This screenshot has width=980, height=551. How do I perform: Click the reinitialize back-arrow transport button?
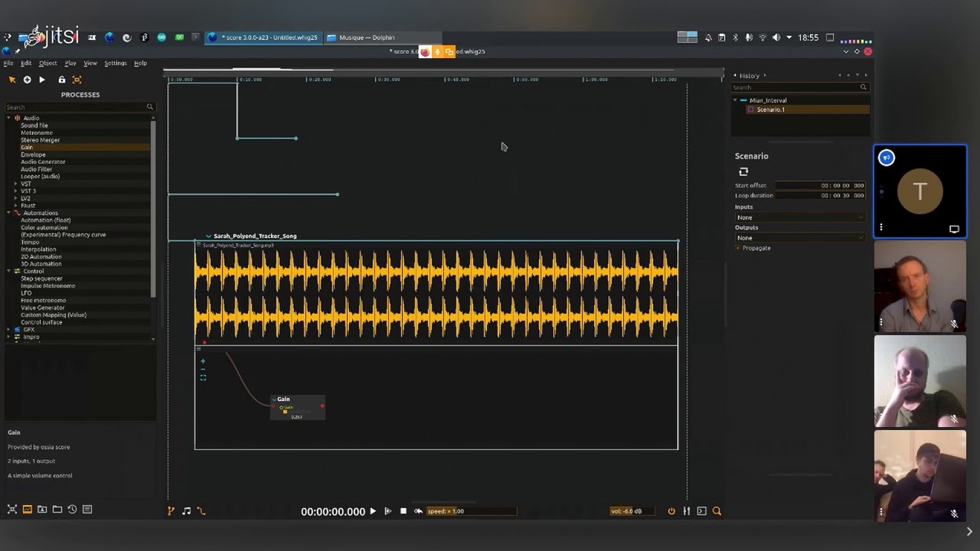(418, 511)
